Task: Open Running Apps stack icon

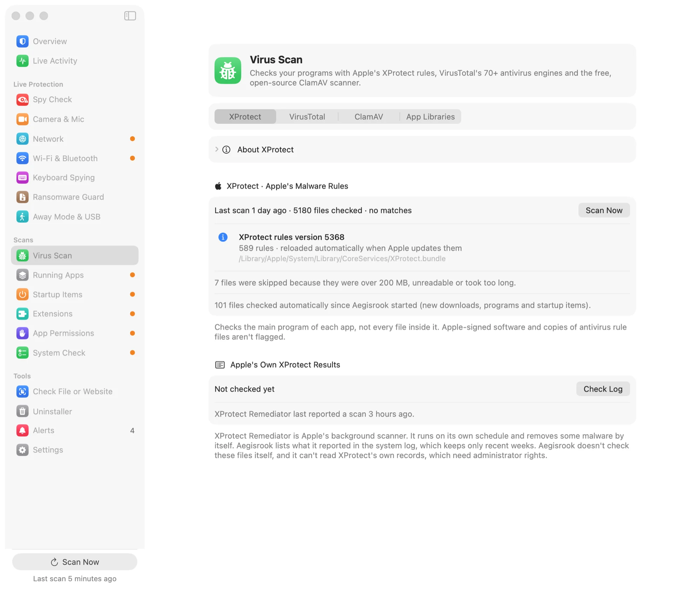Action: (x=22, y=275)
